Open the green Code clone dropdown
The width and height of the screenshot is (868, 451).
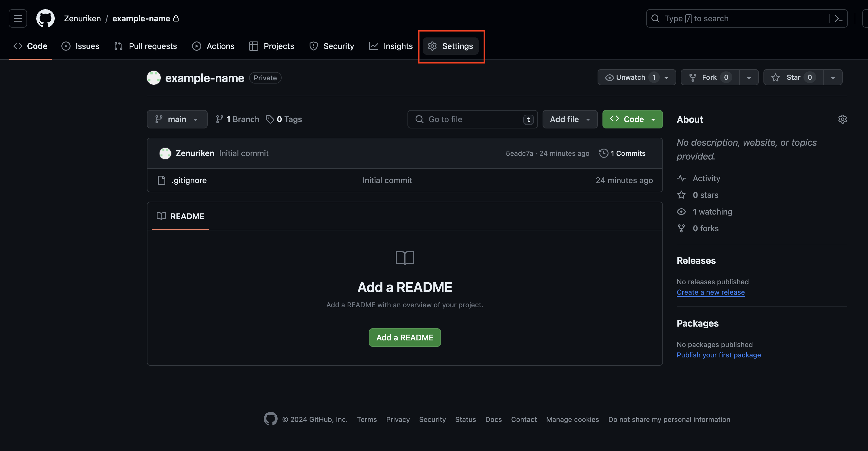[632, 119]
